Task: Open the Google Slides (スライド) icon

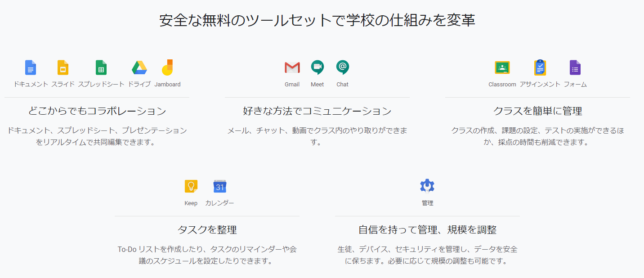Action: click(x=63, y=67)
